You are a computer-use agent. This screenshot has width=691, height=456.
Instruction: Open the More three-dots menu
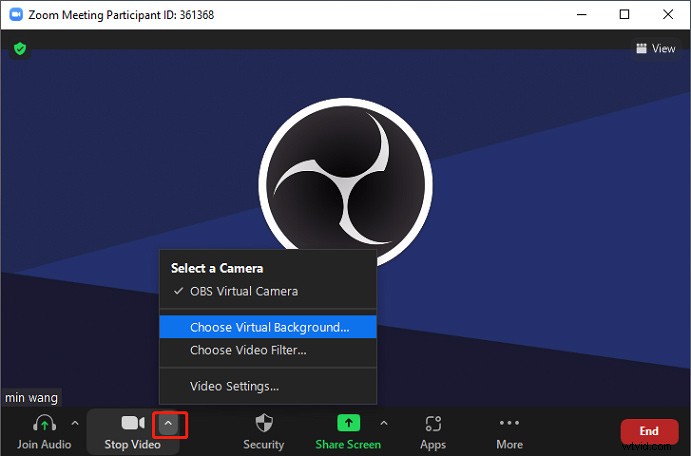click(x=509, y=423)
